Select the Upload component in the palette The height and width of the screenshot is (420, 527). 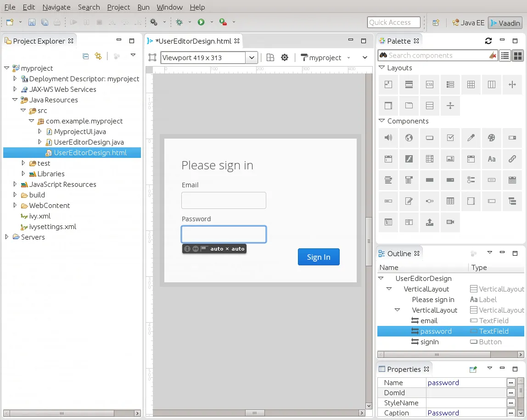(x=430, y=222)
